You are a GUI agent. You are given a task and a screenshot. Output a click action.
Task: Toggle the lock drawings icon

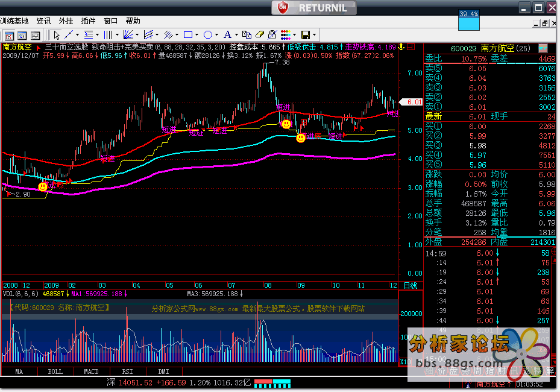pos(272,34)
